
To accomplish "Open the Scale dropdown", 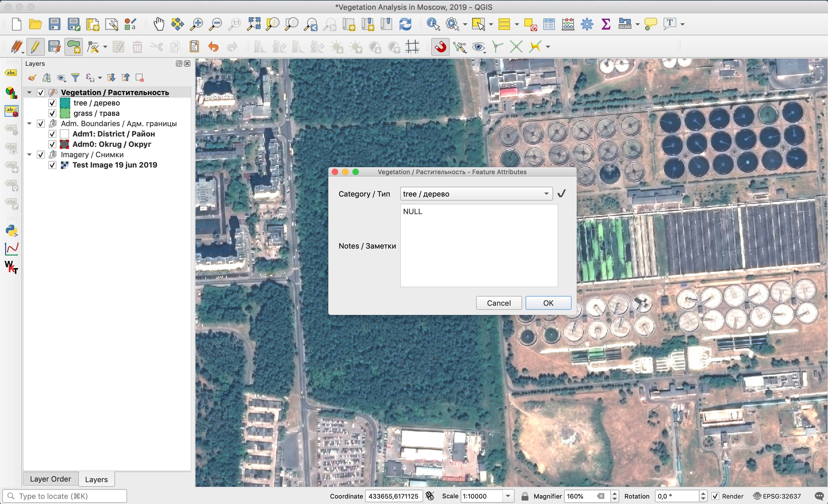I will [508, 496].
